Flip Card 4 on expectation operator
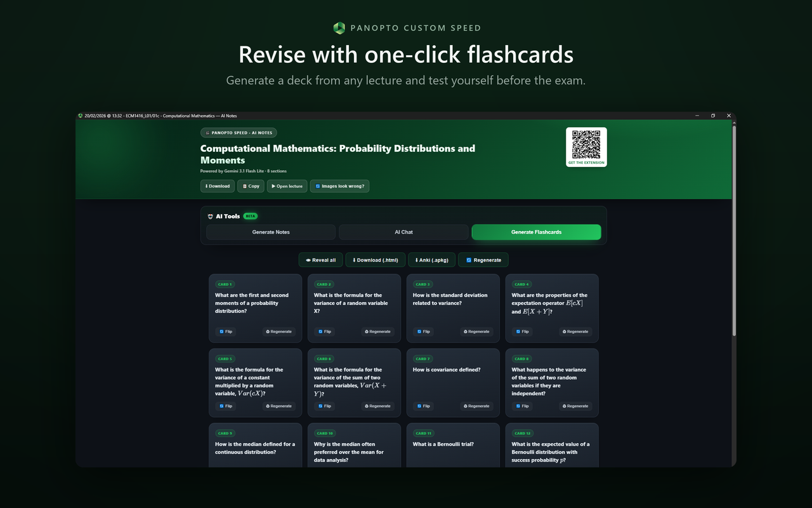Viewport: 812px width, 508px height. click(x=523, y=331)
